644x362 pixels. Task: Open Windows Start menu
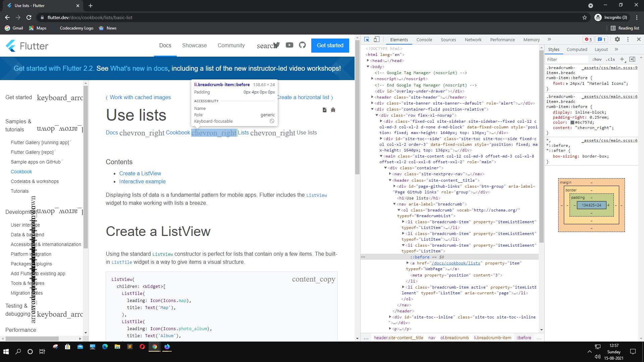(x=6, y=352)
